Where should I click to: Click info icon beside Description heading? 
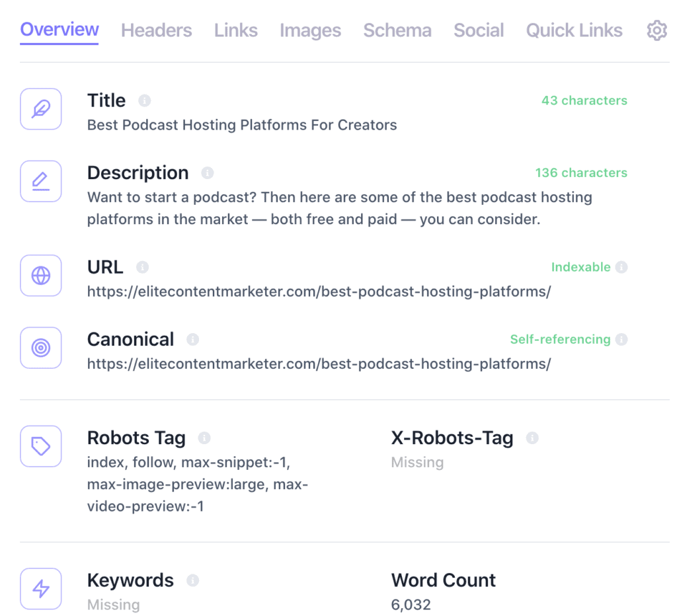point(208,173)
